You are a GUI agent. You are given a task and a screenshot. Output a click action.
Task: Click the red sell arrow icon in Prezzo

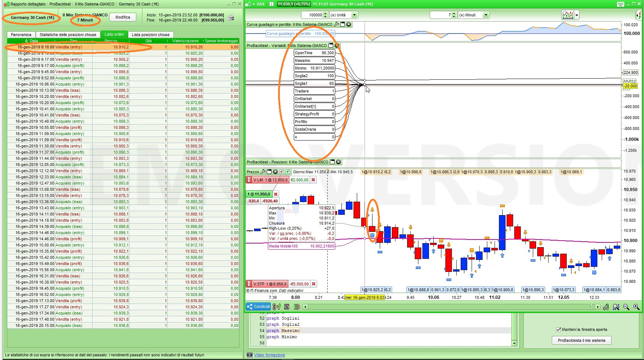tap(282, 172)
